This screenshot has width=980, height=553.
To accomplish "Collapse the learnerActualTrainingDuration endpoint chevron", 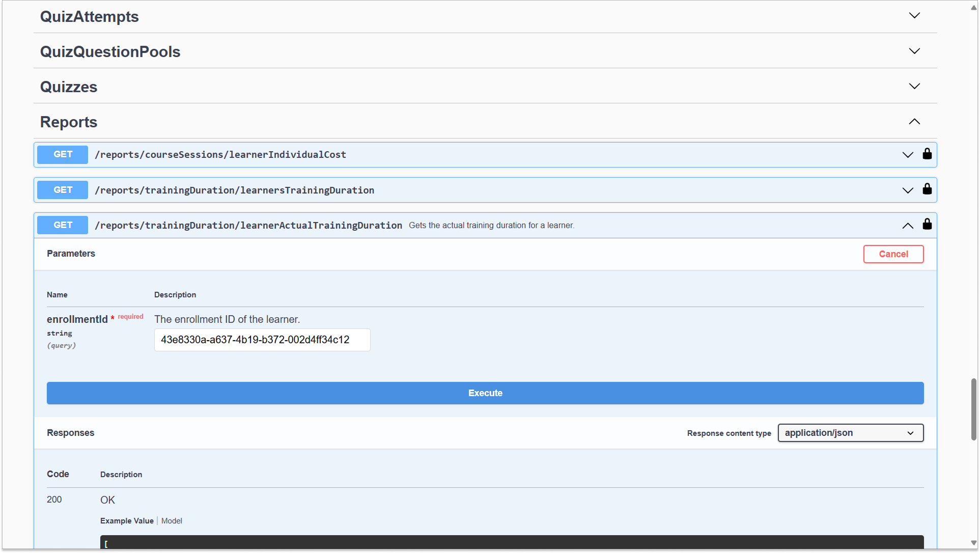I will point(907,226).
